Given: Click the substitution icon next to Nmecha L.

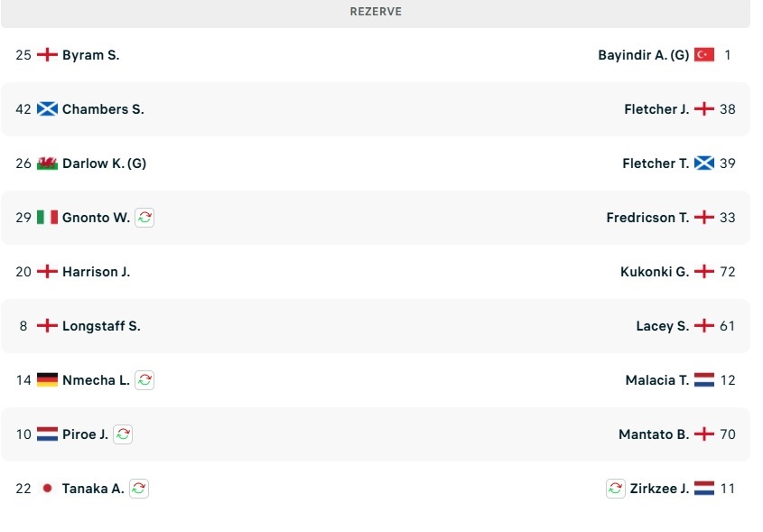Looking at the screenshot, I should [144, 380].
